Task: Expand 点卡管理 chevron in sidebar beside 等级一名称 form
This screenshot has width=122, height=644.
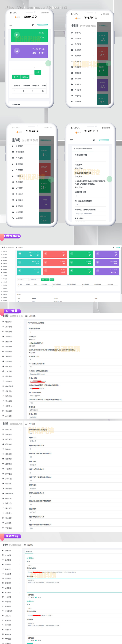Action: point(20,434)
